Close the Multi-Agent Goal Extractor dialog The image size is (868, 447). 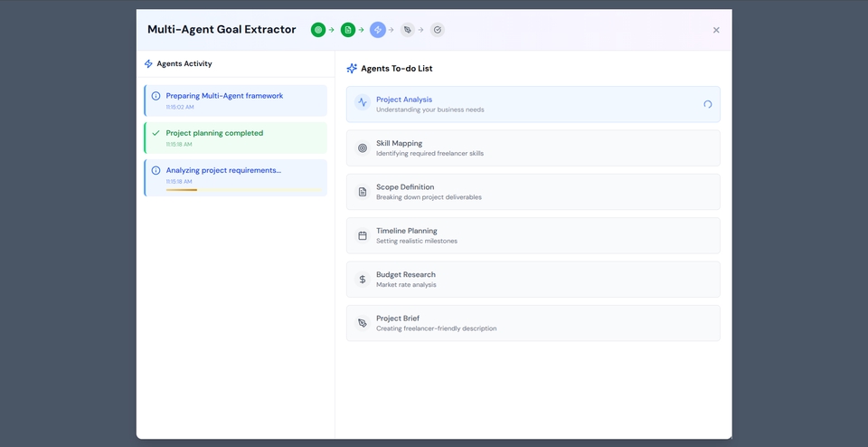pyautogui.click(x=716, y=30)
